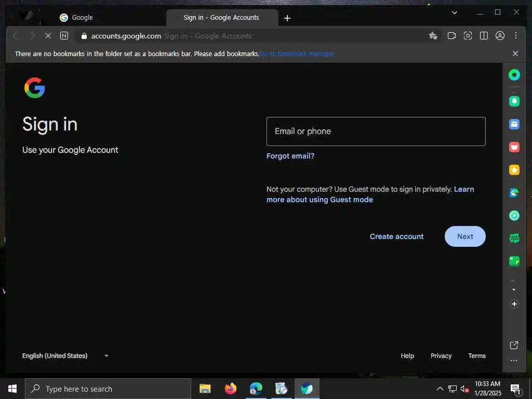This screenshot has height=399, width=532.
Task: Open the English (United States) language dropdown
Action: point(65,355)
